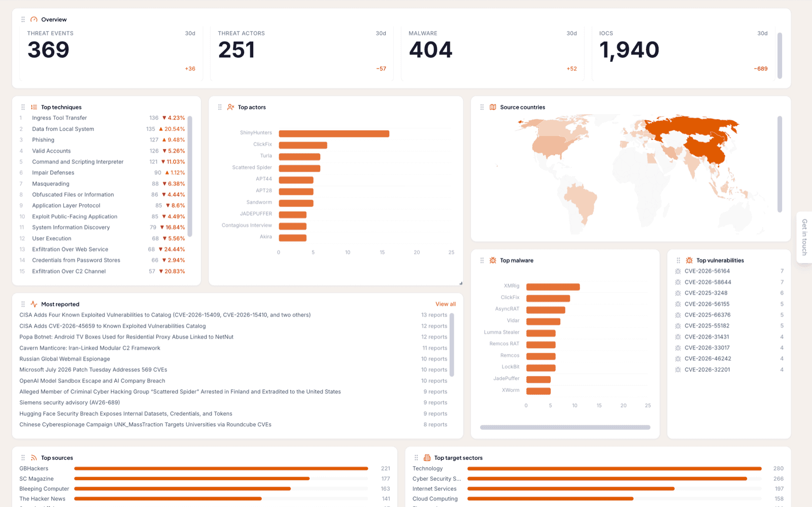Viewport: 812px width, 507px height.
Task: Click the Bleeping Computer source bar
Action: (183, 489)
